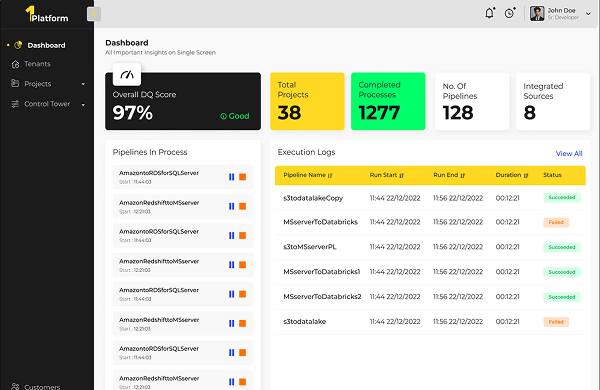
Task: Click Run Start value of s3todatalakeCopy row
Action: [x=395, y=198]
